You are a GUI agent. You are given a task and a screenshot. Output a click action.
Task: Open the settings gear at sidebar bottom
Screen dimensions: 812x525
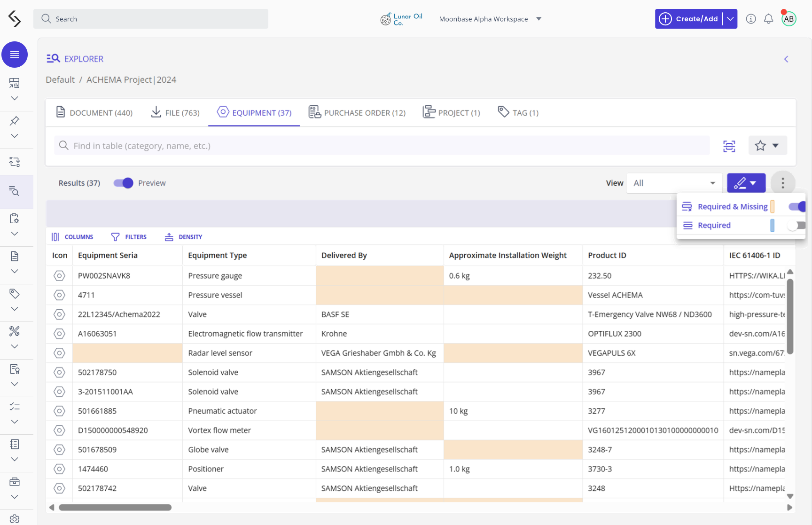click(x=15, y=519)
